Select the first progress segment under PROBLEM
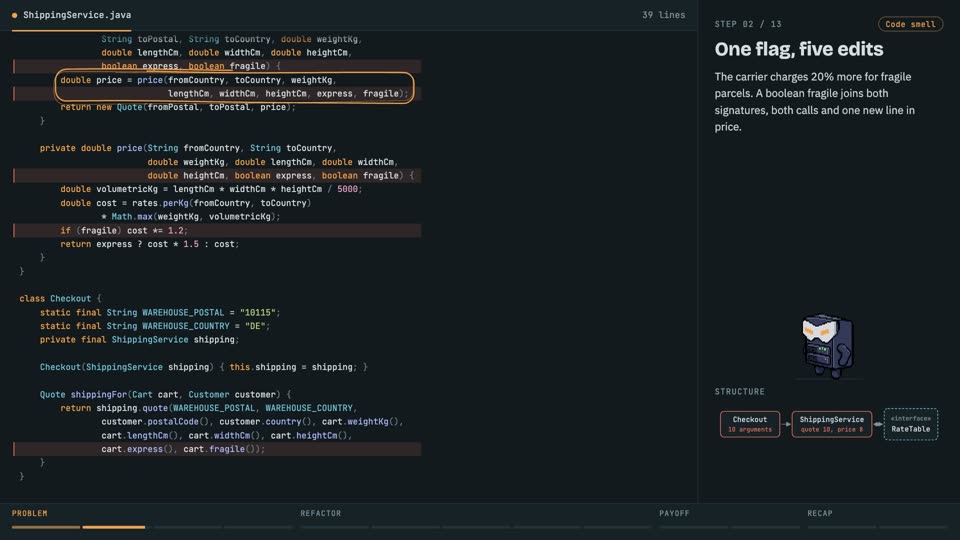Image resolution: width=960 pixels, height=540 pixels. coord(46,527)
